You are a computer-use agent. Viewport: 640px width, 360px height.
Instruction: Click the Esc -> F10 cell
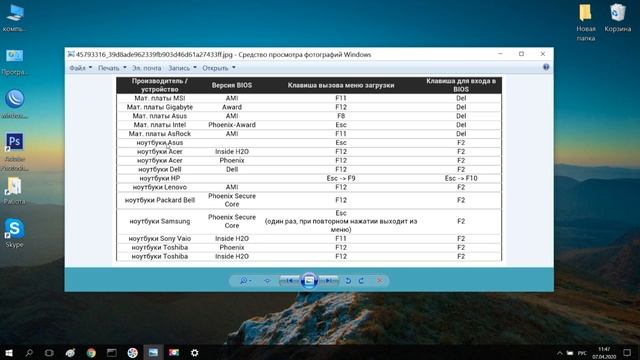point(461,178)
